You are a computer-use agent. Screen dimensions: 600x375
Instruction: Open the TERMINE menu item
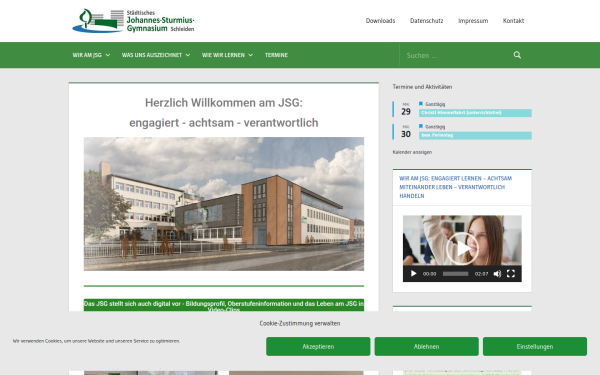tap(276, 55)
